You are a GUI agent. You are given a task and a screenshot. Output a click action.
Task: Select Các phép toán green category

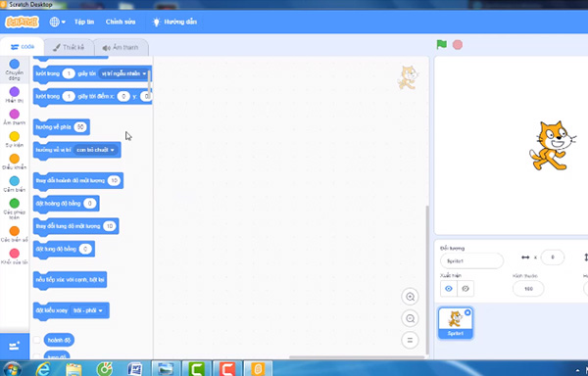15,209
